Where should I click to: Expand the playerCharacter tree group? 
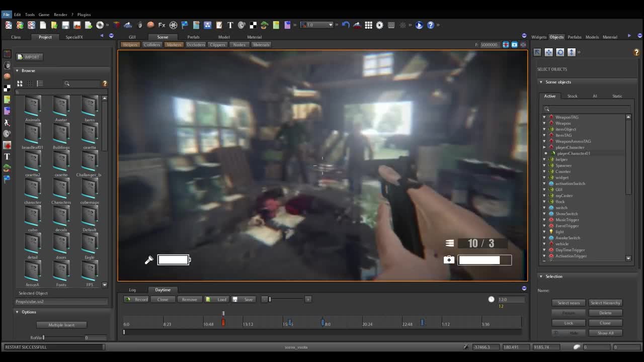pos(544,147)
